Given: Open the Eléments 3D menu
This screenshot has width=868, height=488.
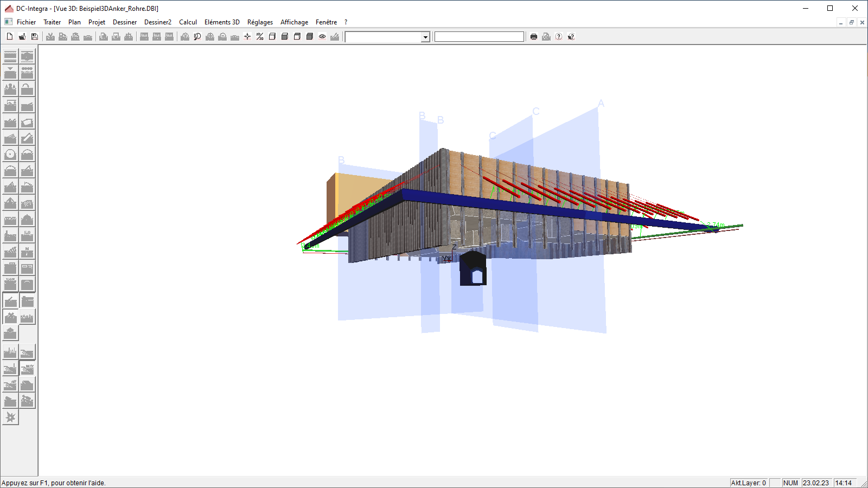Looking at the screenshot, I should pos(222,22).
